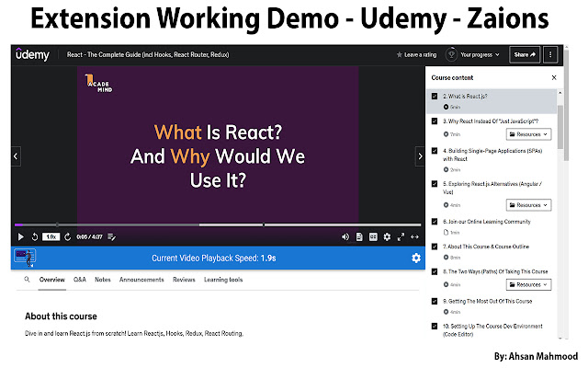This screenshot has height=368, width=588.
Task: Open lecture 9. Getting The Most Out Of This Course
Action: (x=488, y=301)
